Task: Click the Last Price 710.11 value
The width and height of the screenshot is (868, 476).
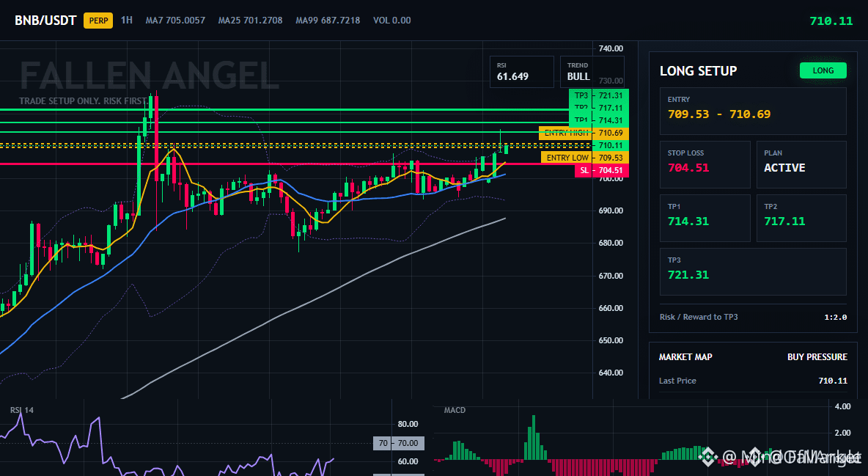Action: pyautogui.click(x=833, y=381)
